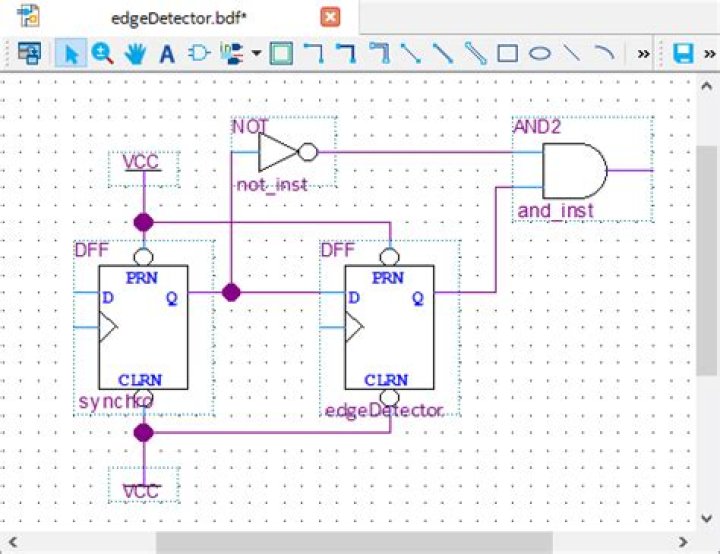Click the junction dot on synchro Q wire
Viewport: 720px width, 554px height.
231,292
